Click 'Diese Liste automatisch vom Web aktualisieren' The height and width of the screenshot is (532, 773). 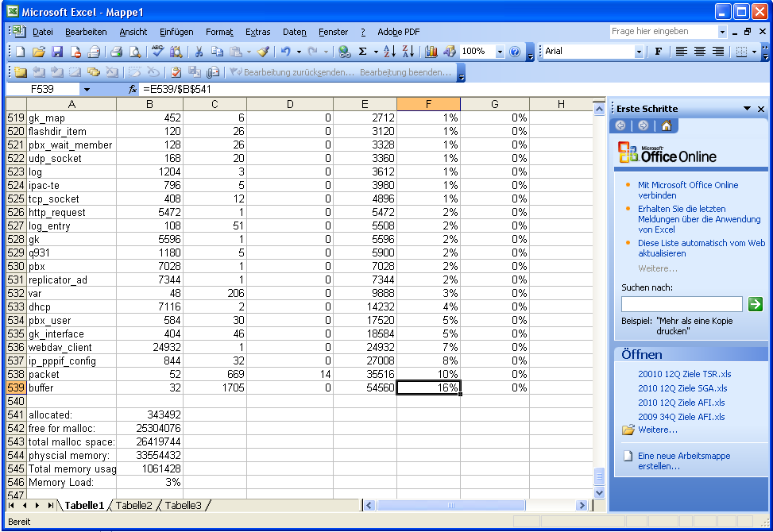point(701,249)
